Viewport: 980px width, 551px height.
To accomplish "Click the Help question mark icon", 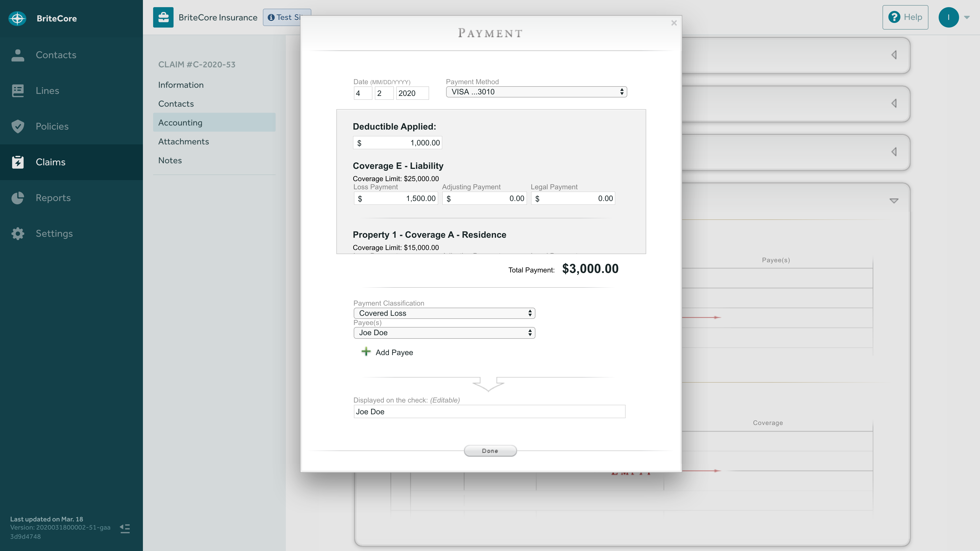I will [894, 17].
